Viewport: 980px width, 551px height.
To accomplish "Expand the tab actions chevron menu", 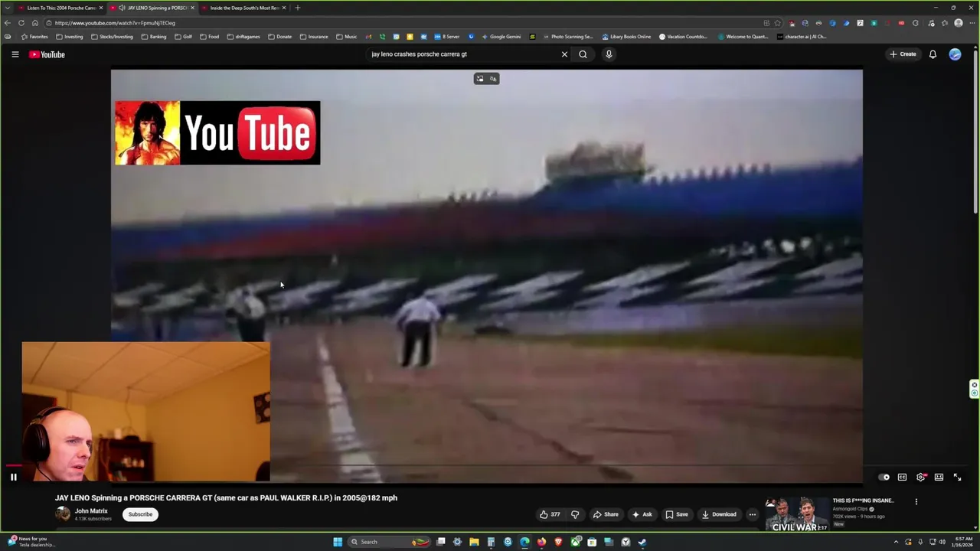I will 8,8.
